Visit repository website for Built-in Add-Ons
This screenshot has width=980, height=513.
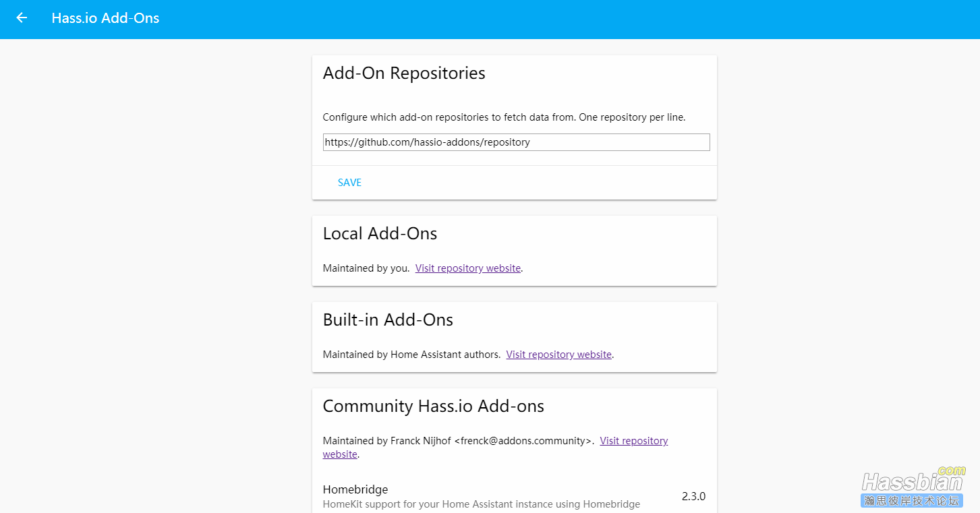[559, 355]
